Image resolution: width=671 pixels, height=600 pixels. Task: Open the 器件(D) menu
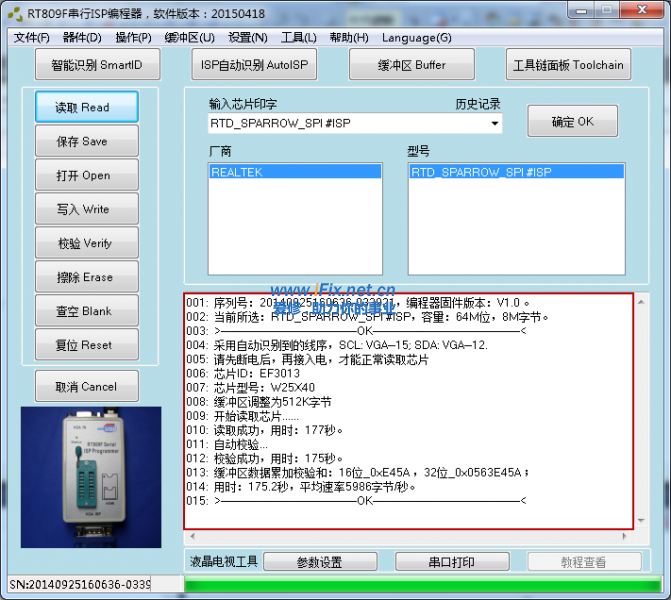82,38
